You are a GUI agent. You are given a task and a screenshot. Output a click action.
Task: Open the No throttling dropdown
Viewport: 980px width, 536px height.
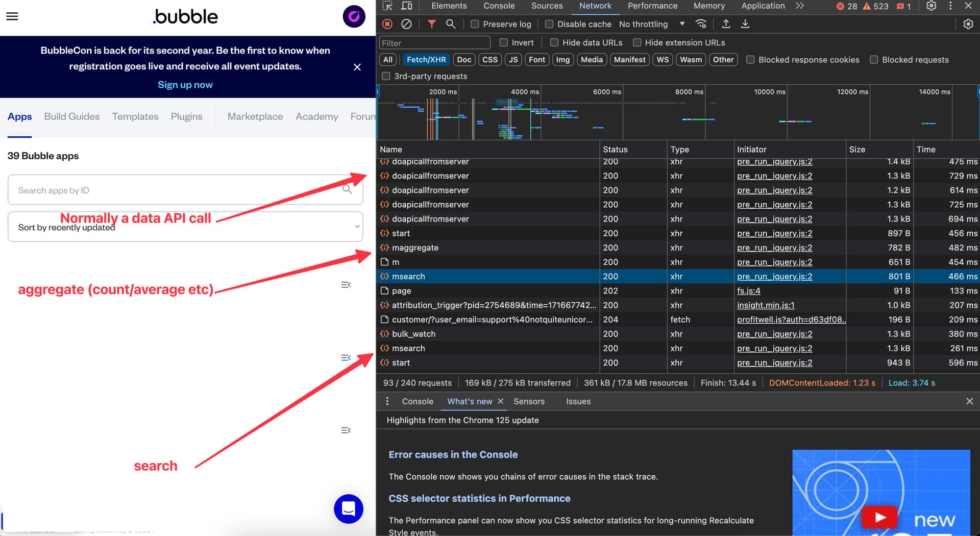click(x=652, y=24)
